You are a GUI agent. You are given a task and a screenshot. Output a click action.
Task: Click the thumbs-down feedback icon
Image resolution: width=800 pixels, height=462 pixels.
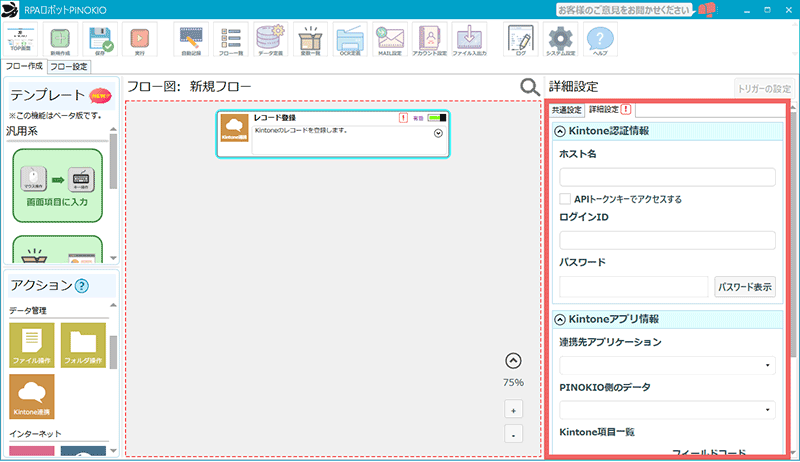[707, 10]
